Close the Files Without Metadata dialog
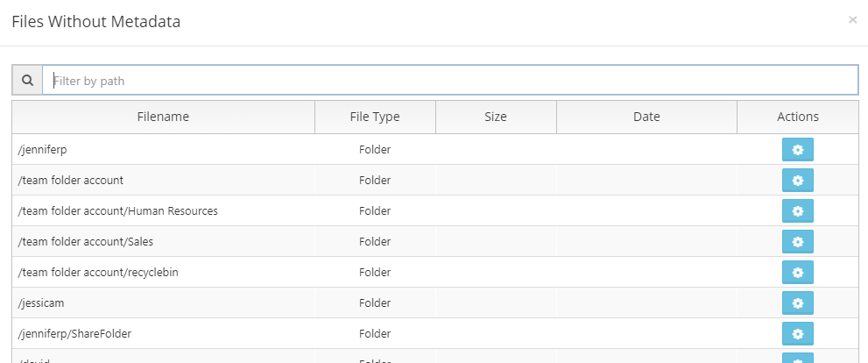Image resolution: width=868 pixels, height=363 pixels. (852, 20)
